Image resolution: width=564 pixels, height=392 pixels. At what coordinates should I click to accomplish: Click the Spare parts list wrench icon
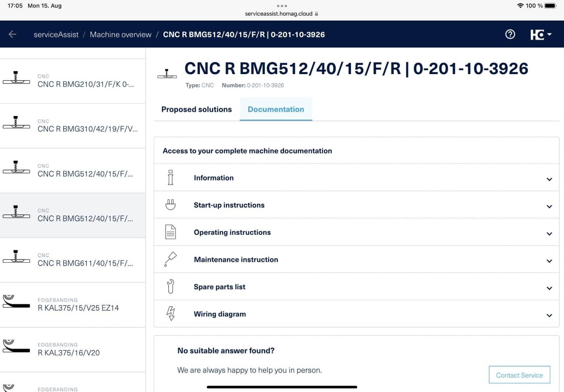tap(170, 286)
